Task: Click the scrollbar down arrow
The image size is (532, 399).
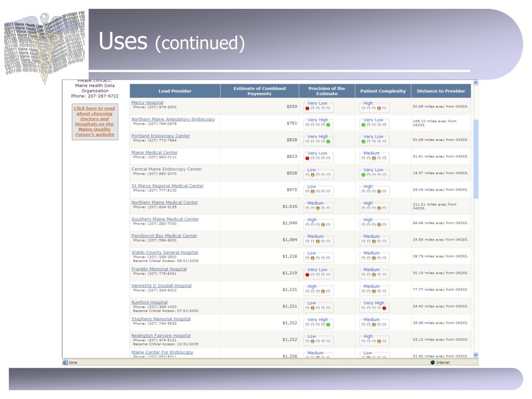Action: click(475, 355)
